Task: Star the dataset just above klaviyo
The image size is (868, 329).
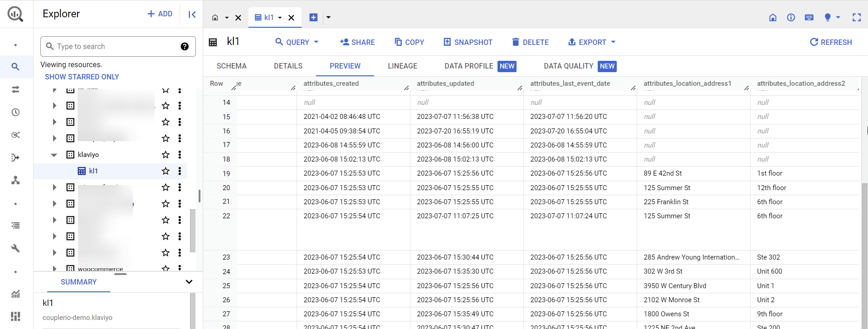Action: pyautogui.click(x=166, y=138)
